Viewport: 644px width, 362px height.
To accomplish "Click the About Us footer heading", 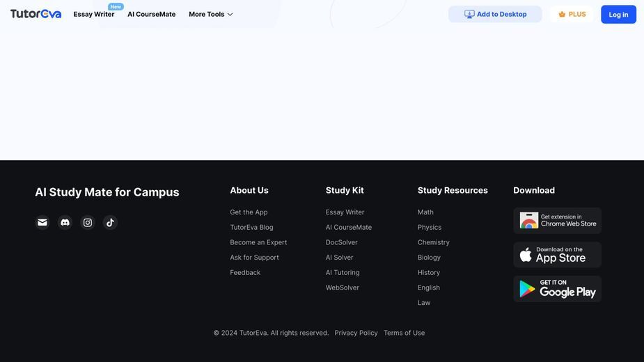I will pos(249,190).
